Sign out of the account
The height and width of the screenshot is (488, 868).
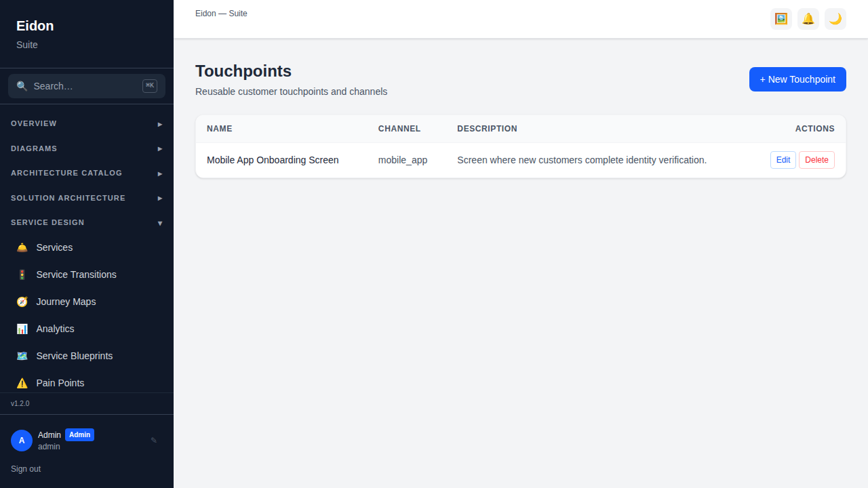(x=26, y=469)
